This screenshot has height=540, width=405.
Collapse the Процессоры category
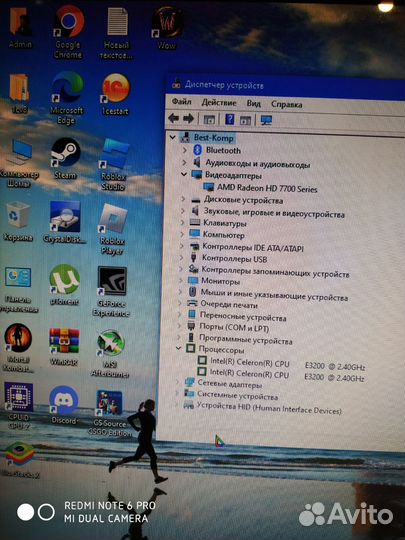178,348
